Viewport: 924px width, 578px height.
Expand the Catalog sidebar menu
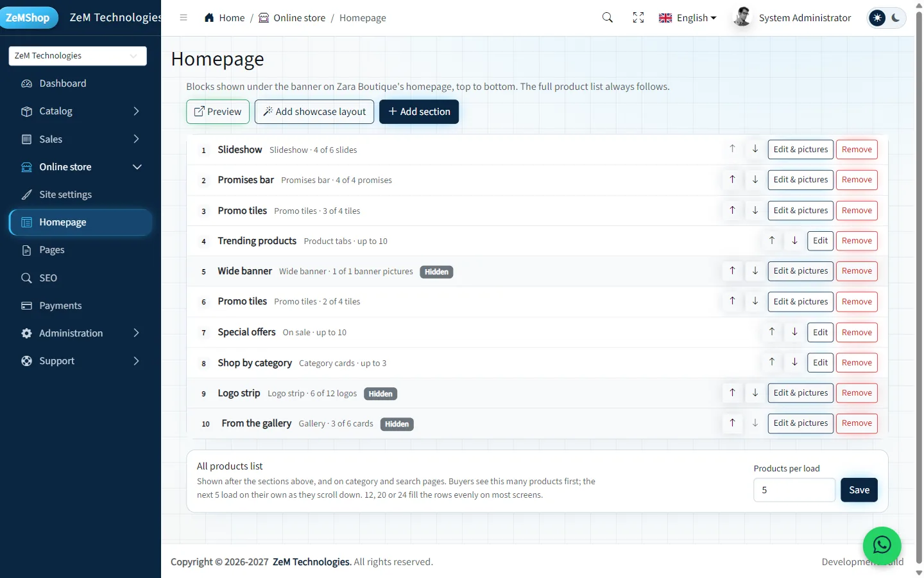tap(80, 111)
